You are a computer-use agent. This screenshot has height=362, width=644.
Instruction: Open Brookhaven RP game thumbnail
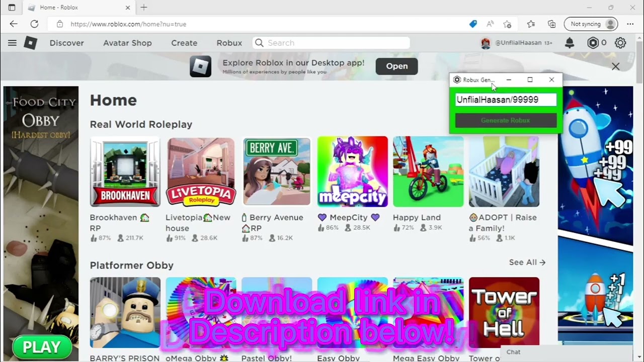click(125, 171)
